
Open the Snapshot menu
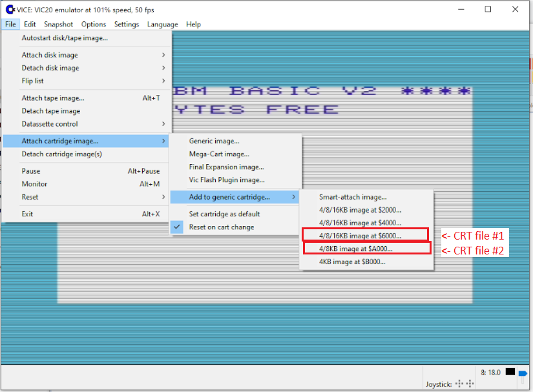coord(58,24)
